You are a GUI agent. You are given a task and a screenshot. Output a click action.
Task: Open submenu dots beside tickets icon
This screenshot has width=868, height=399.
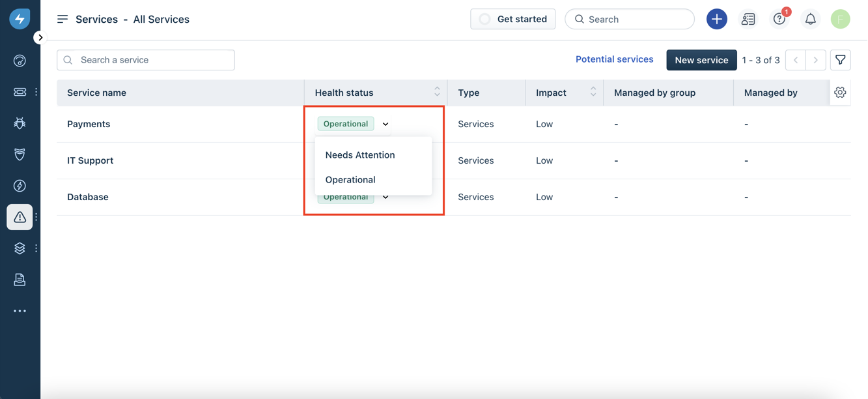coord(36,92)
